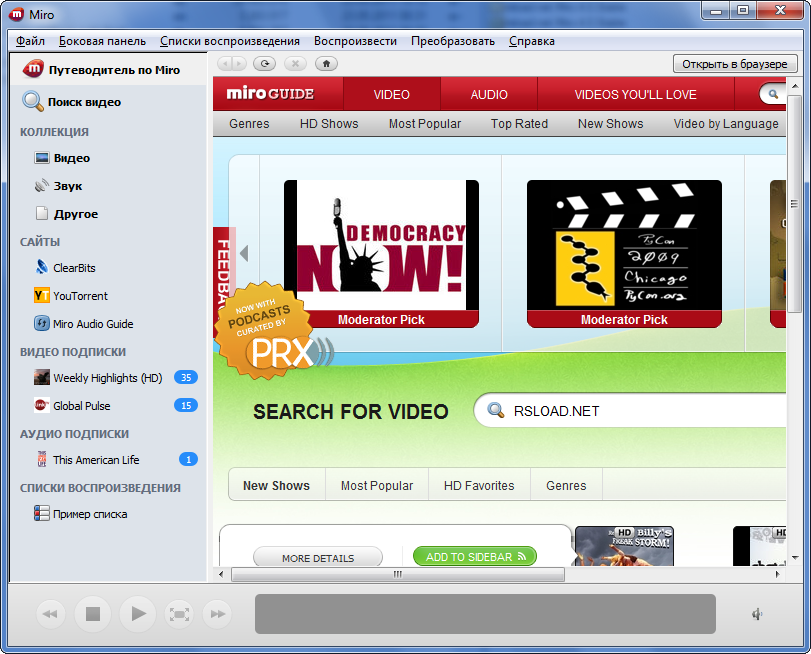Select the Видео collection icon
This screenshot has width=811, height=654.
pos(42,158)
